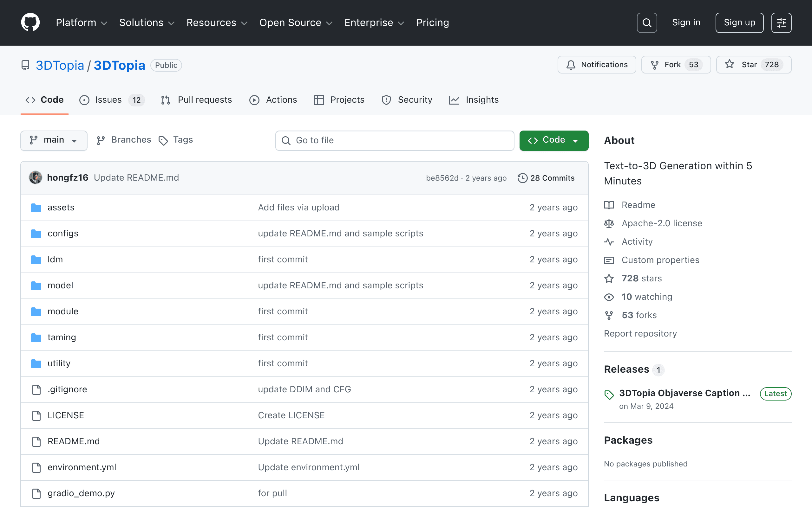Click the Tags tag icon
The image size is (812, 507).
click(163, 140)
